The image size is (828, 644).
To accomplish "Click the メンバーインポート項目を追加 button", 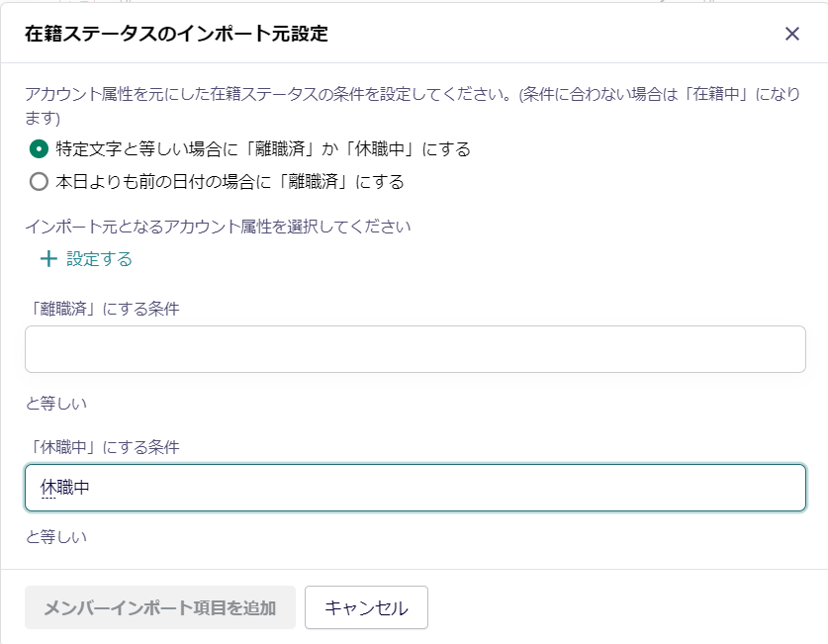I will click(160, 607).
